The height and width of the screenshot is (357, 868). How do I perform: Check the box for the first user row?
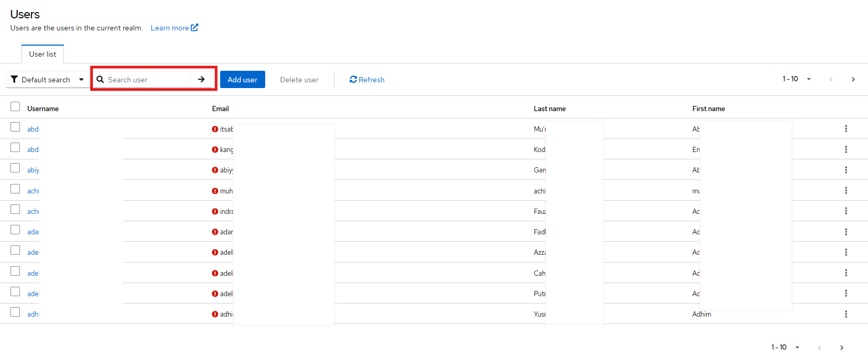tap(15, 127)
